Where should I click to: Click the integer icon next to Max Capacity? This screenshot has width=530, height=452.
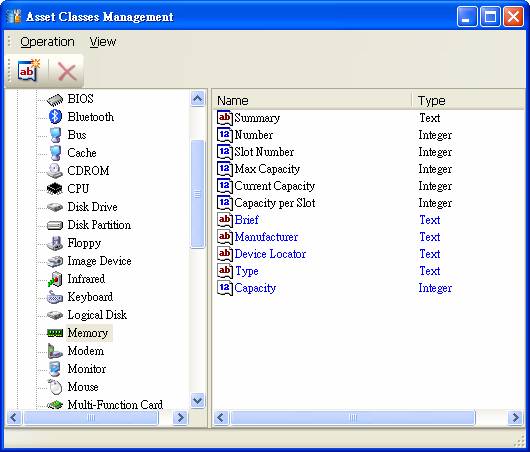(225, 169)
